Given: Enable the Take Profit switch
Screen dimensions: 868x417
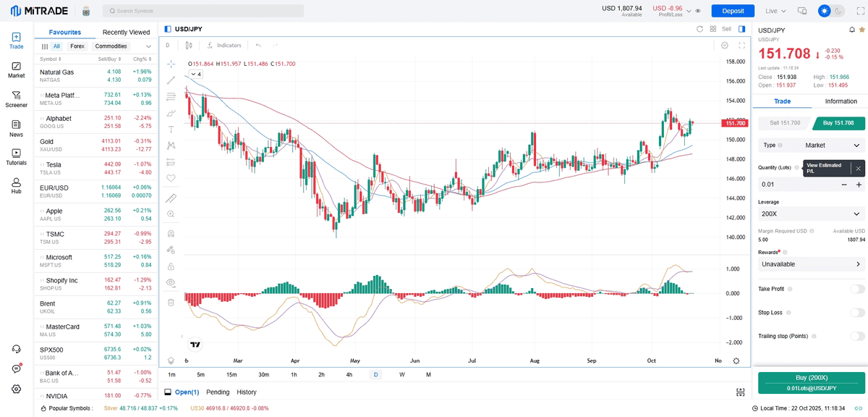Looking at the screenshot, I should click(x=857, y=289).
